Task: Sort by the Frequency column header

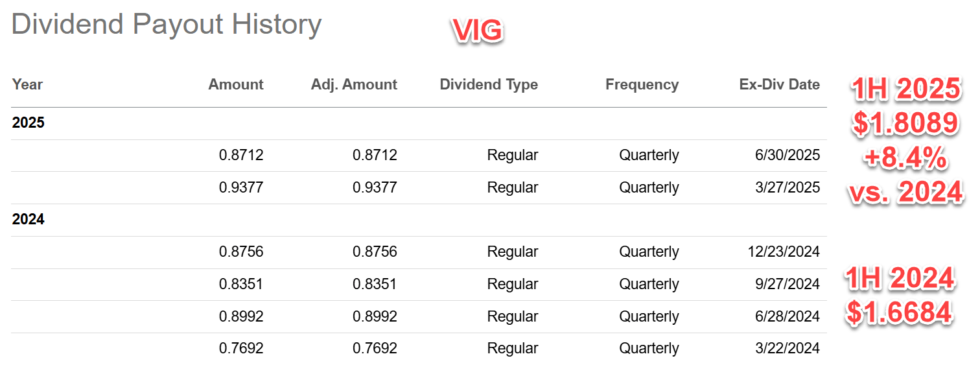Action: [x=642, y=84]
